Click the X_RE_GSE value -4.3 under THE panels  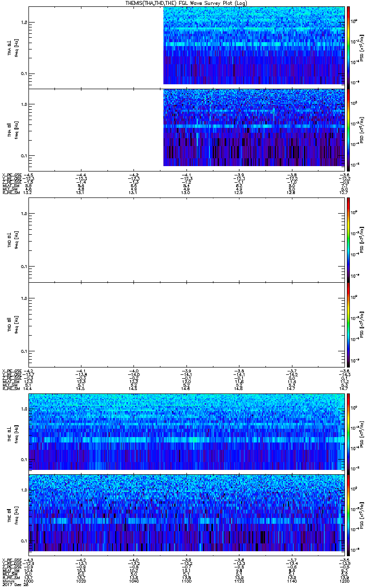coord(29,560)
